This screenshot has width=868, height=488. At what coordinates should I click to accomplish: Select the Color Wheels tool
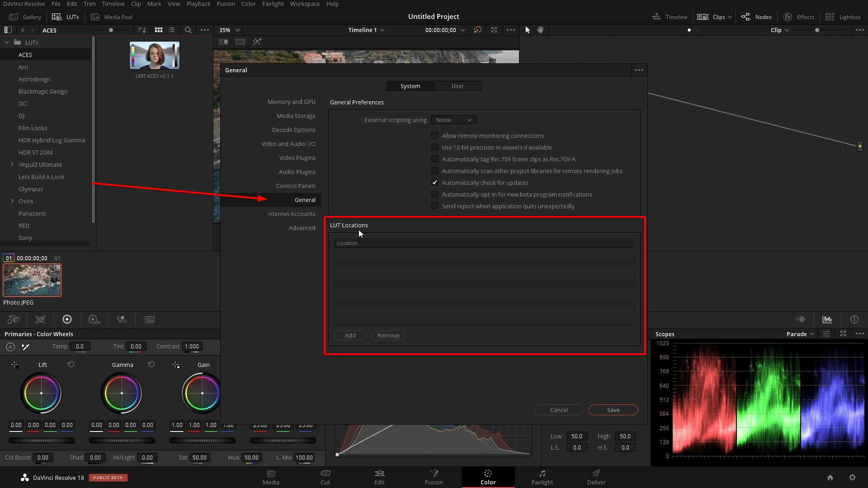[67, 319]
